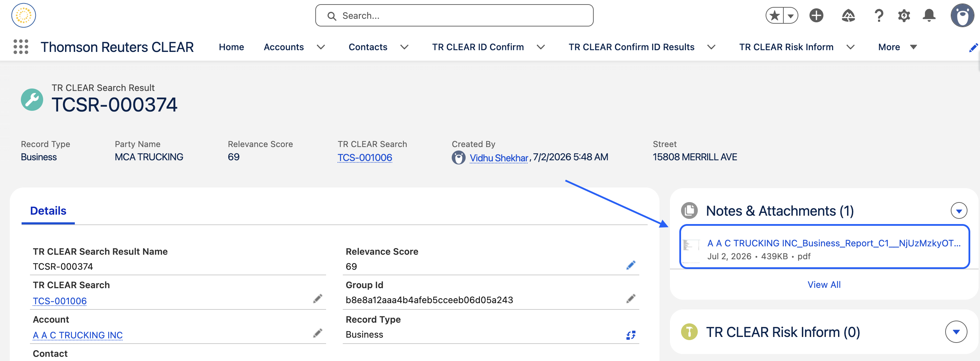The height and width of the screenshot is (361, 980).
Task: Click the header Relevance Score value 69
Action: tap(234, 157)
